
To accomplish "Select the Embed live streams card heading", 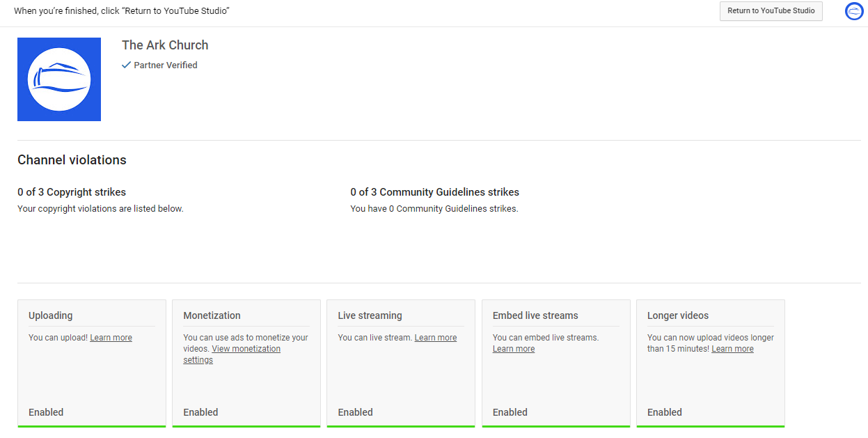I will [x=535, y=315].
